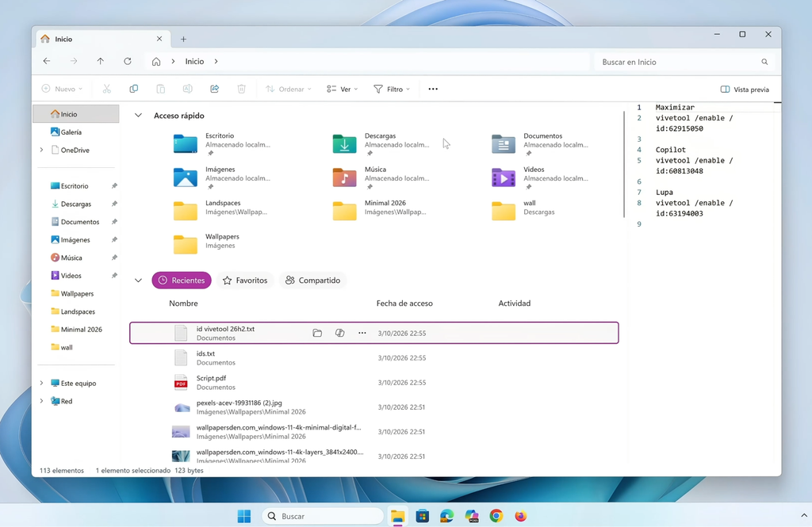
Task: Click the Share icon in toolbar
Action: tap(214, 89)
